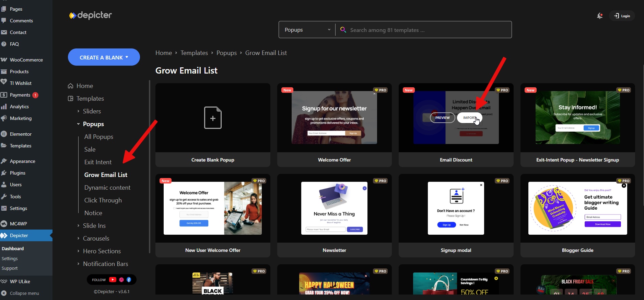Click the Analytics bar chart icon
644x300 pixels.
(4, 107)
